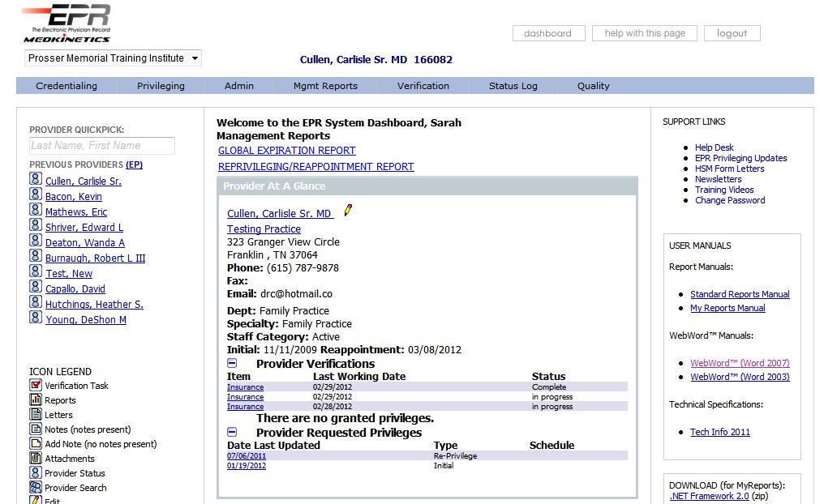Click provider status icon beside Young, DeShon M
The height and width of the screenshot is (504, 824).
35,318
